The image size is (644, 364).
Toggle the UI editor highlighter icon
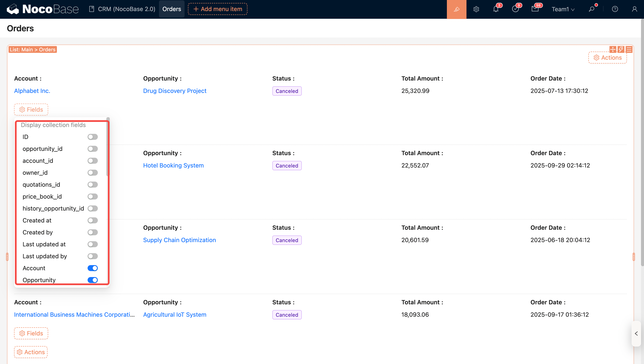(456, 9)
